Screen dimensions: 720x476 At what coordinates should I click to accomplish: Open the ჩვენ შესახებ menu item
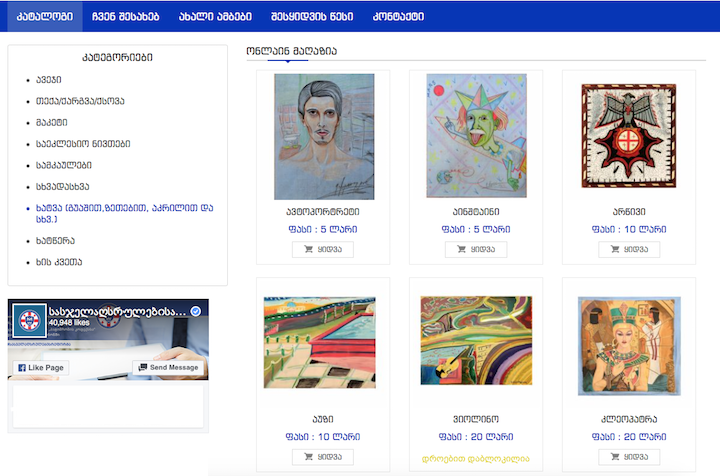(125, 17)
